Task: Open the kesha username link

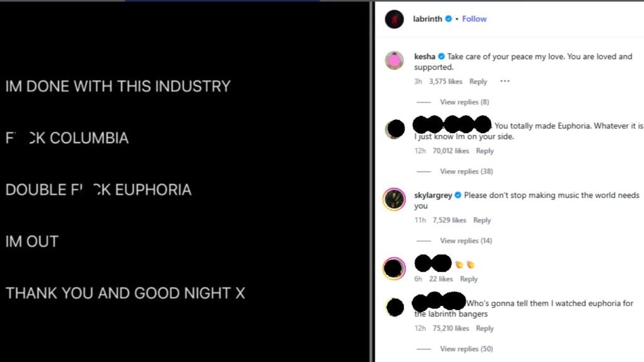Action: (x=425, y=57)
